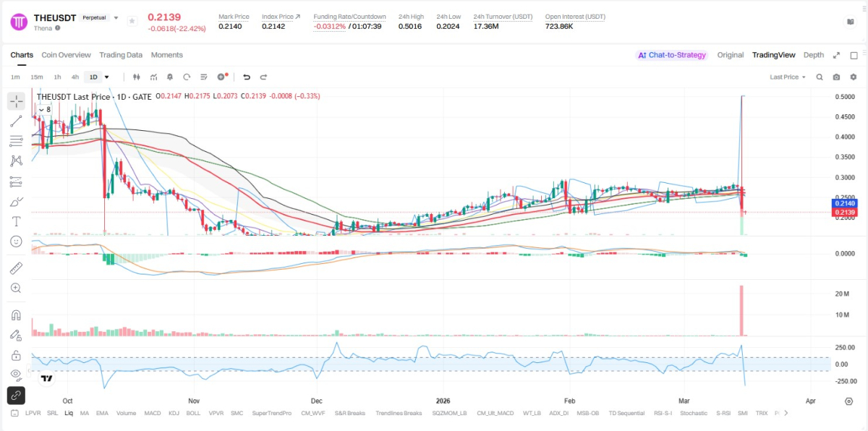
Task: Switch to Depth chart view
Action: 814,55
